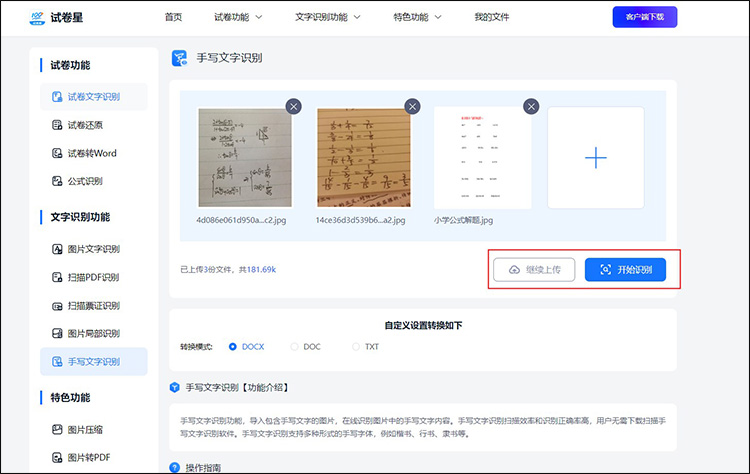The image size is (750, 474).
Task: Open 试卷文字识别 sidebar icon
Action: pos(57,97)
